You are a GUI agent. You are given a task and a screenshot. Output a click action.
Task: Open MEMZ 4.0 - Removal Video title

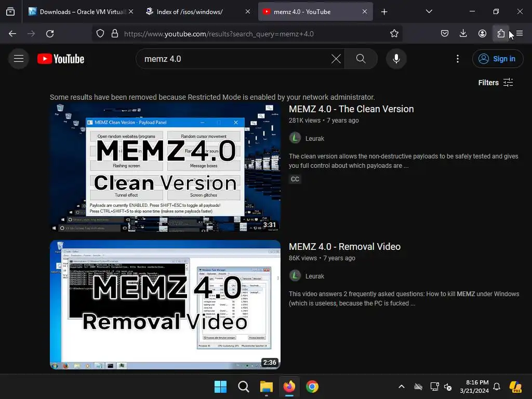(x=345, y=247)
